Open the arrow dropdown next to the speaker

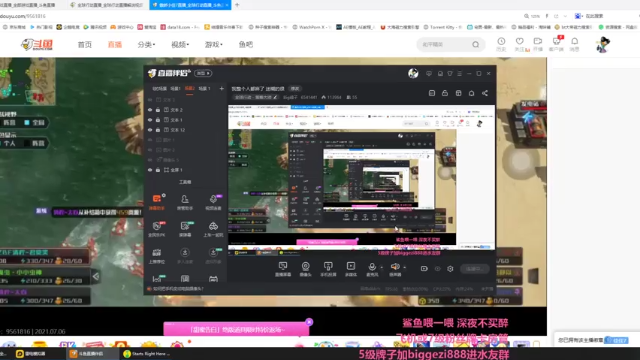(404, 267)
